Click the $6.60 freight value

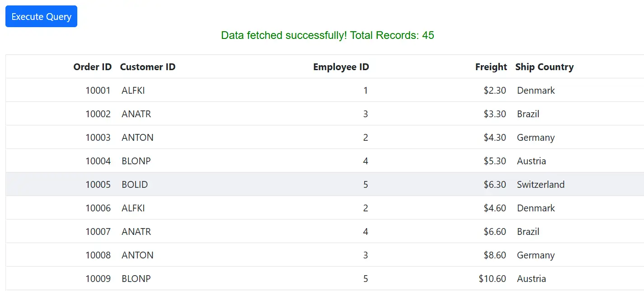(x=495, y=232)
